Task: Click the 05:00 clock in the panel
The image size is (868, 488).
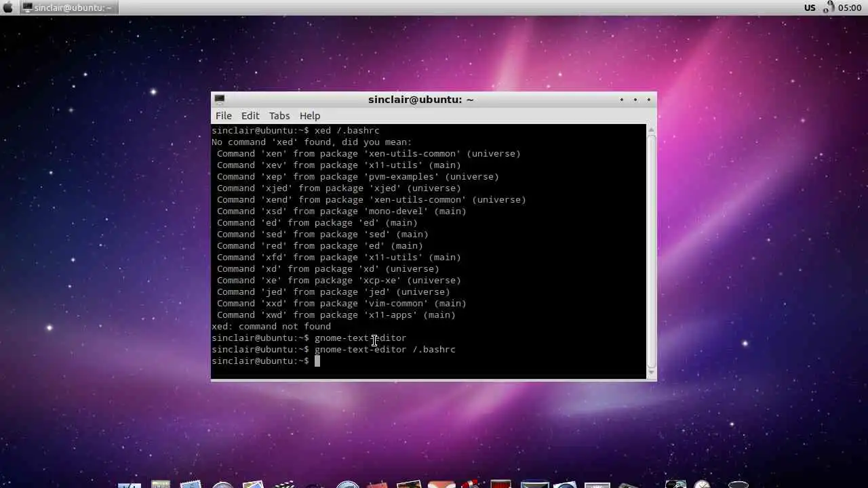Action: 850,7
